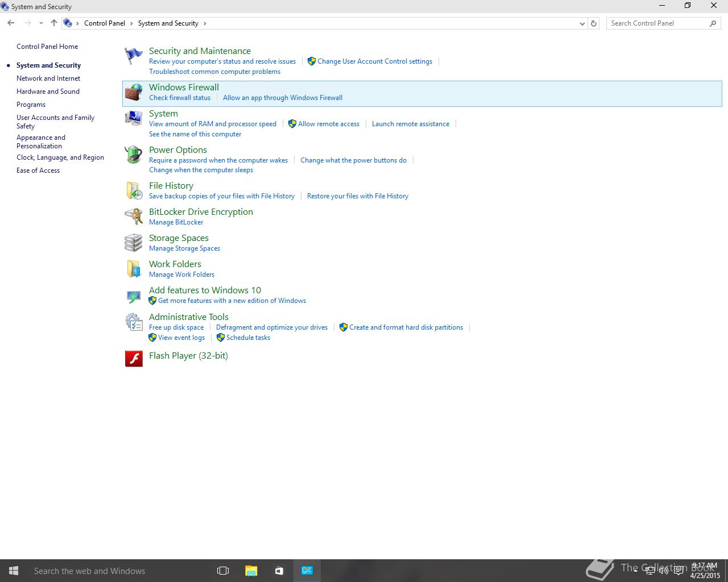The image size is (728, 582).
Task: Open Task View on the taskbar
Action: click(x=223, y=571)
